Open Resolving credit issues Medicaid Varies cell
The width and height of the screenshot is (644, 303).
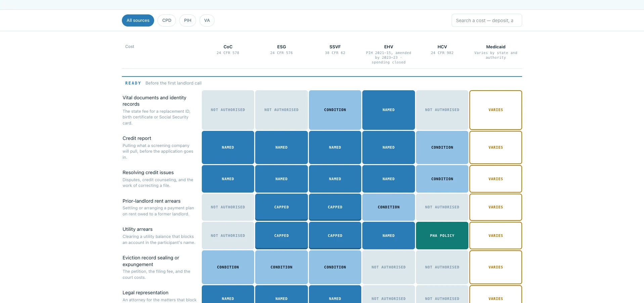(496, 179)
